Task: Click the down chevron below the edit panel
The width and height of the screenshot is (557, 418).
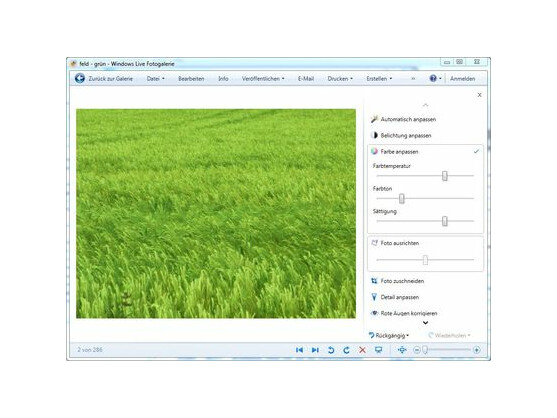Action: pos(425,323)
